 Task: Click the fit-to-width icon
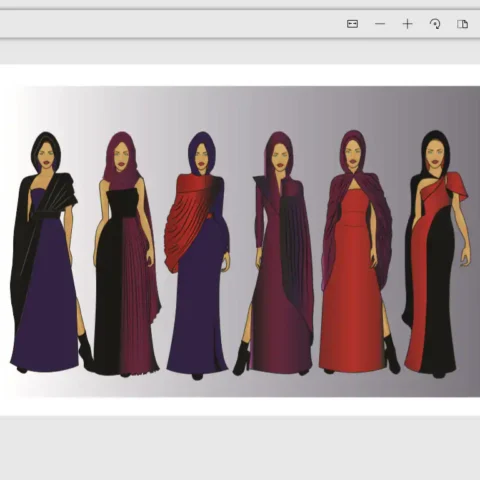click(352, 24)
